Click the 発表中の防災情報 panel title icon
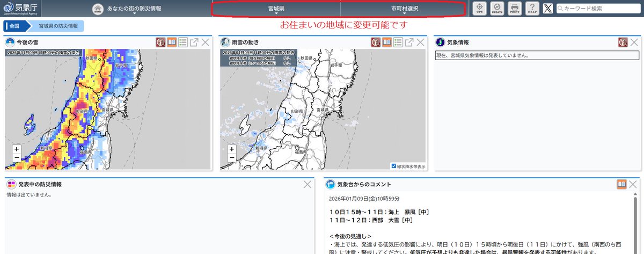This screenshot has height=254, width=644. pos(11,184)
